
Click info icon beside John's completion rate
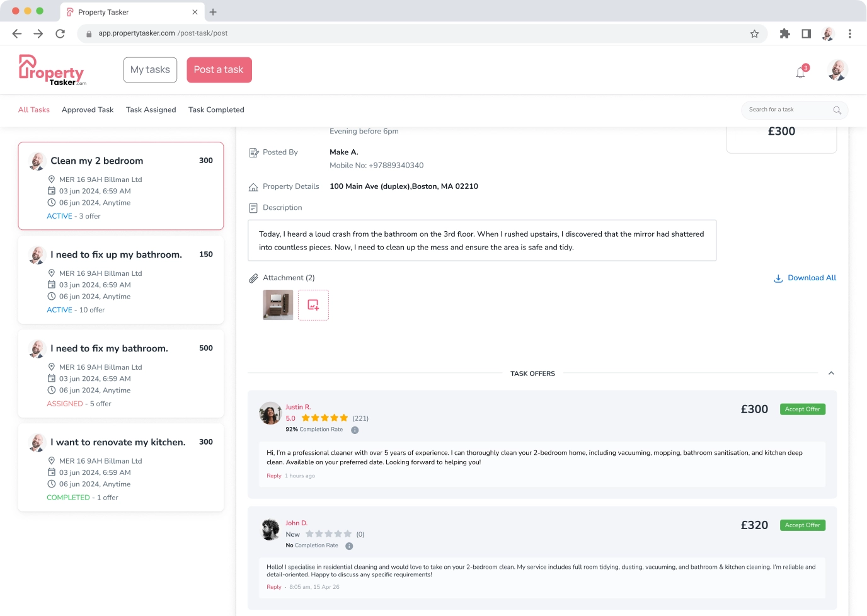point(349,546)
